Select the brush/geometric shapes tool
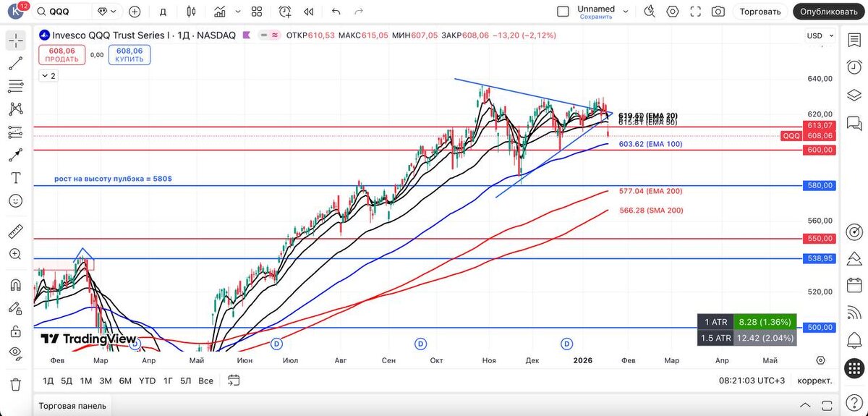Image resolution: width=868 pixels, height=416 pixels. click(x=15, y=155)
